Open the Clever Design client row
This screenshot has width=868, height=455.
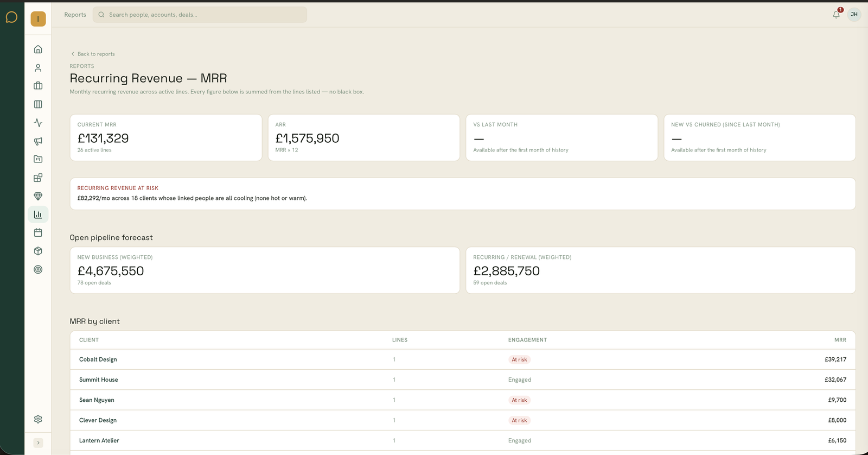[x=463, y=420]
